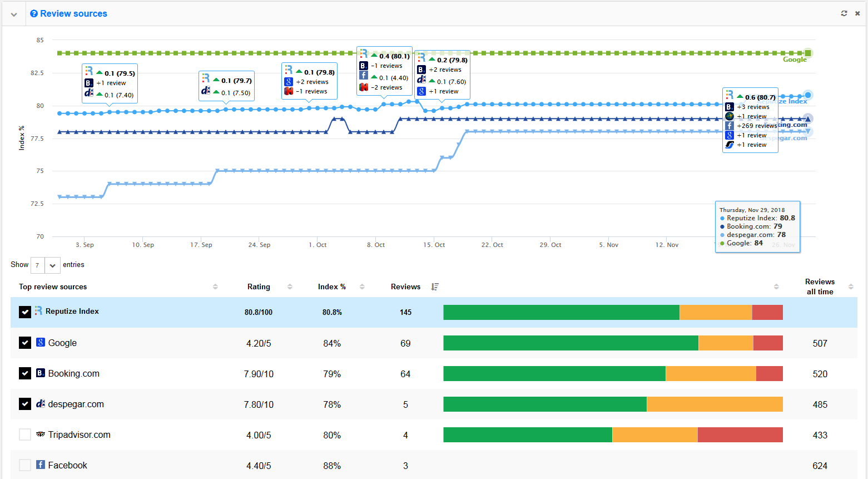Screen dimensions: 868x479
Task: Click the orange segment of the despegar.com rating bar
Action: [x=715, y=404]
